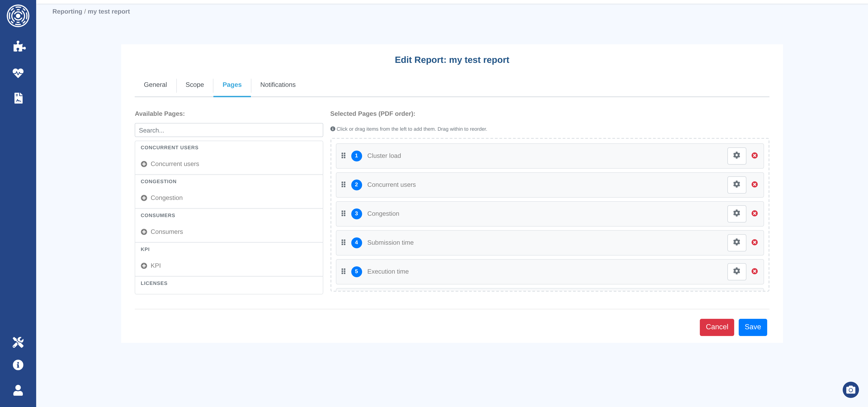The image size is (868, 407).
Task: Remove Concurrent users from selected pages
Action: click(755, 185)
